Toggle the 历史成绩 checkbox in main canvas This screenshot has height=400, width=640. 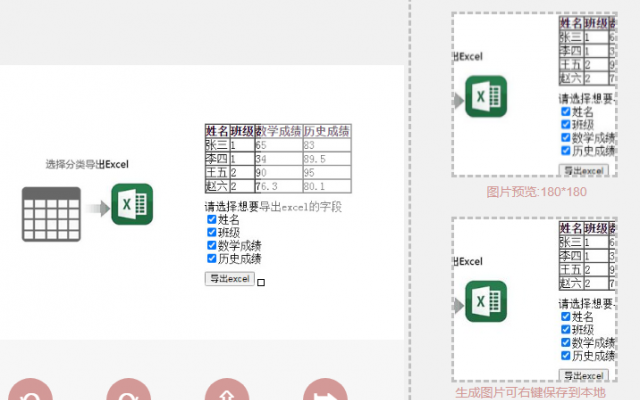[211, 258]
